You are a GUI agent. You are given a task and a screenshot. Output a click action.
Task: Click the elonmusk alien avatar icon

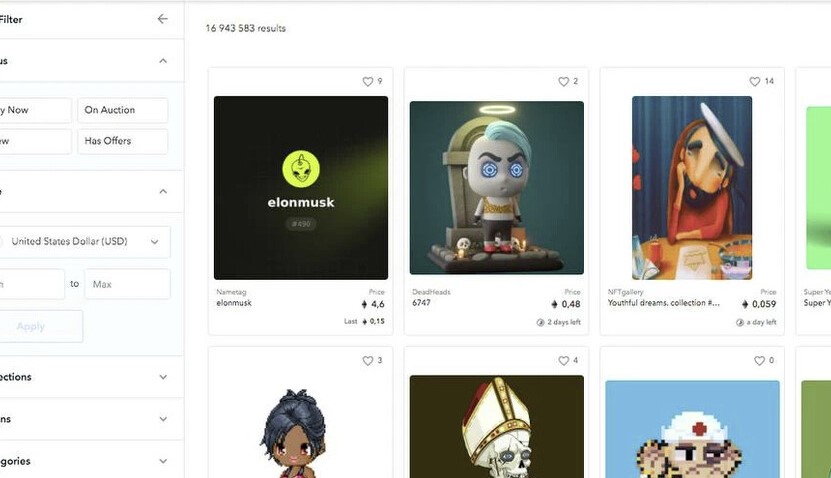point(300,169)
